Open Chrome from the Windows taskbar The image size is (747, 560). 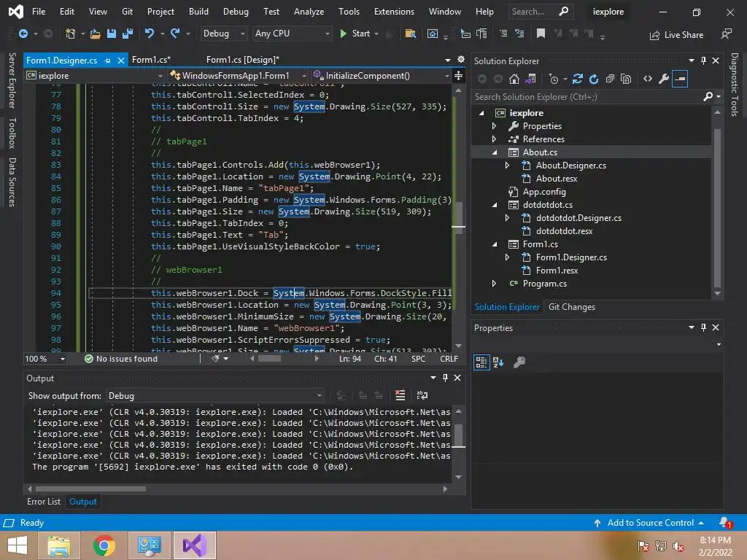point(104,545)
